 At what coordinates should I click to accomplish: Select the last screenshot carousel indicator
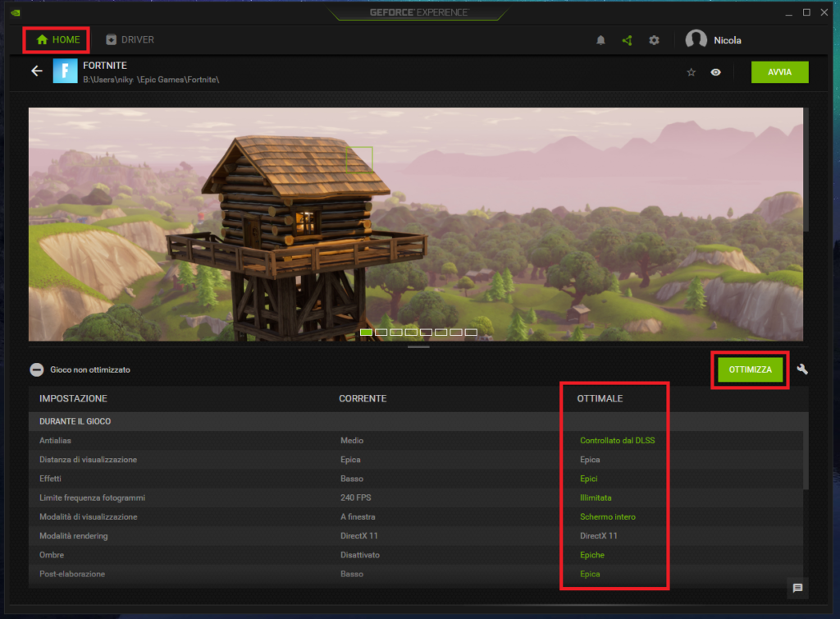[471, 332]
